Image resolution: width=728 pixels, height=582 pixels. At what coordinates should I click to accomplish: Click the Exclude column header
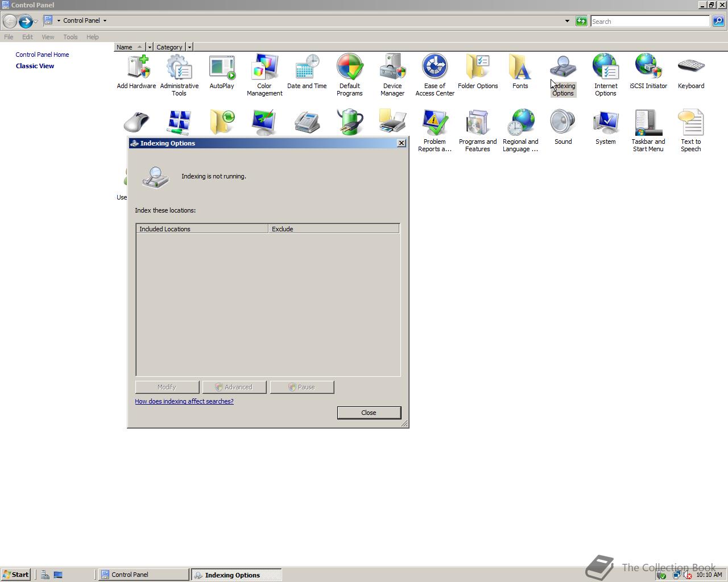point(333,229)
